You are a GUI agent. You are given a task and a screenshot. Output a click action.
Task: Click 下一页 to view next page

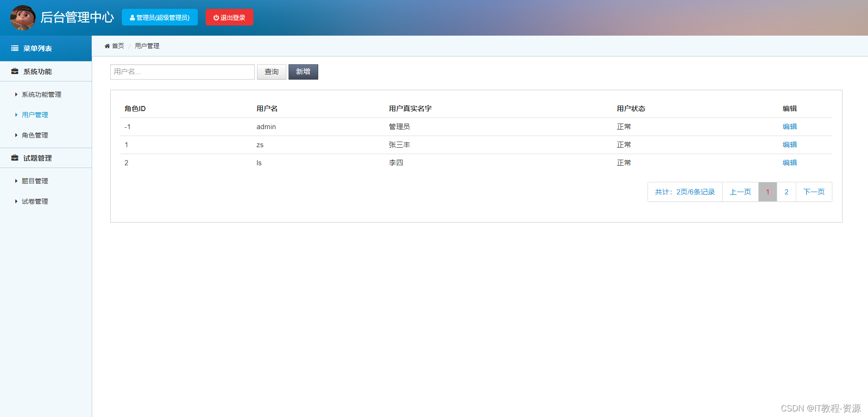point(814,192)
